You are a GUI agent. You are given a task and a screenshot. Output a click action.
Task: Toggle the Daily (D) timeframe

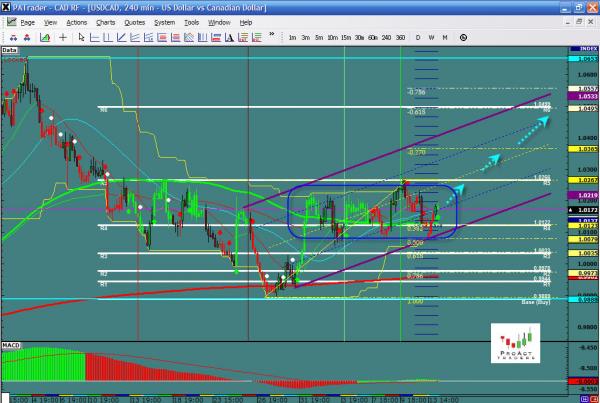(x=417, y=38)
